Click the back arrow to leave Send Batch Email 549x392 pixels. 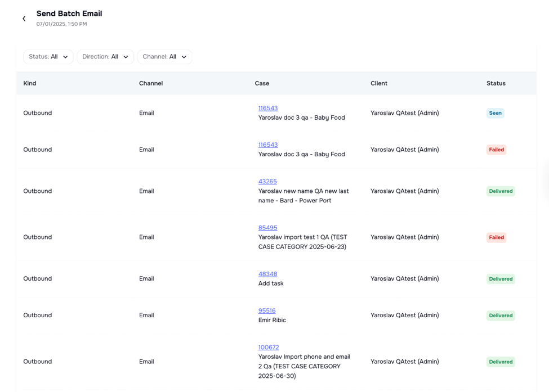[24, 18]
